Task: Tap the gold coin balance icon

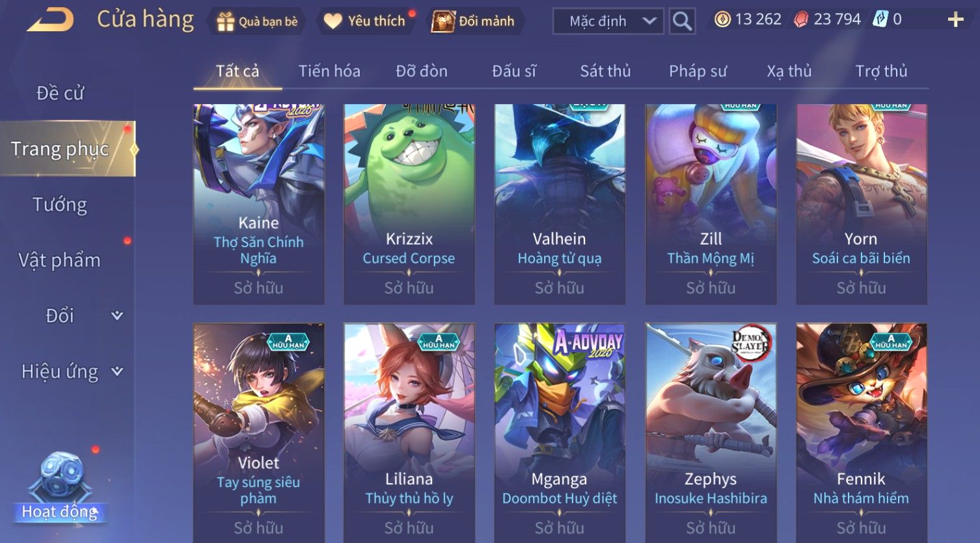Action: point(722,20)
